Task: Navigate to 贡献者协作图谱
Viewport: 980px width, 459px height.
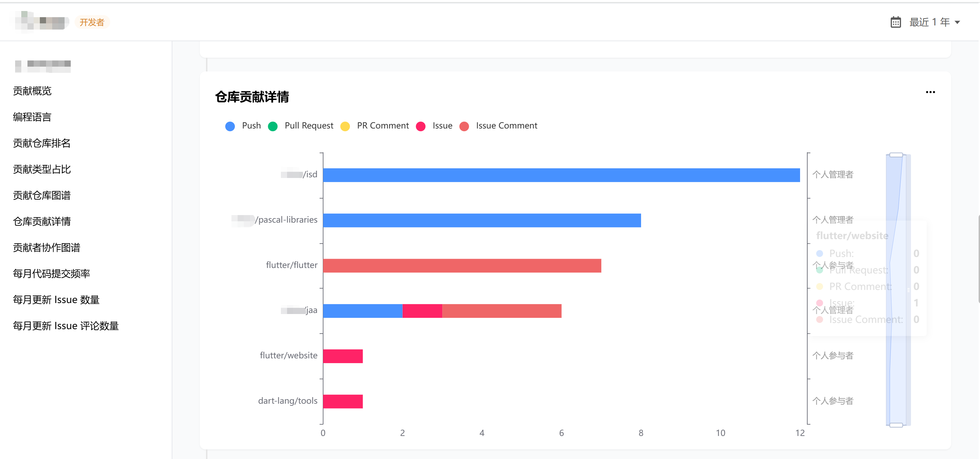Action: 46,248
